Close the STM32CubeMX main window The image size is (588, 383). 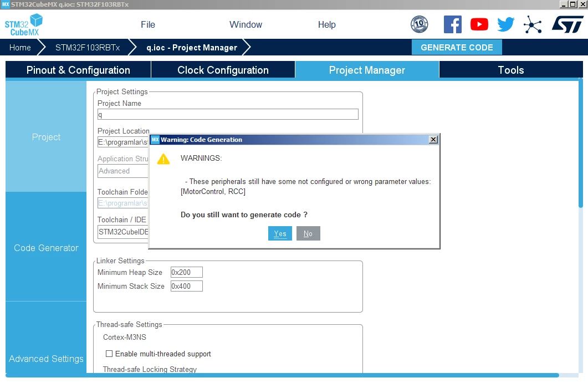tap(582, 4)
